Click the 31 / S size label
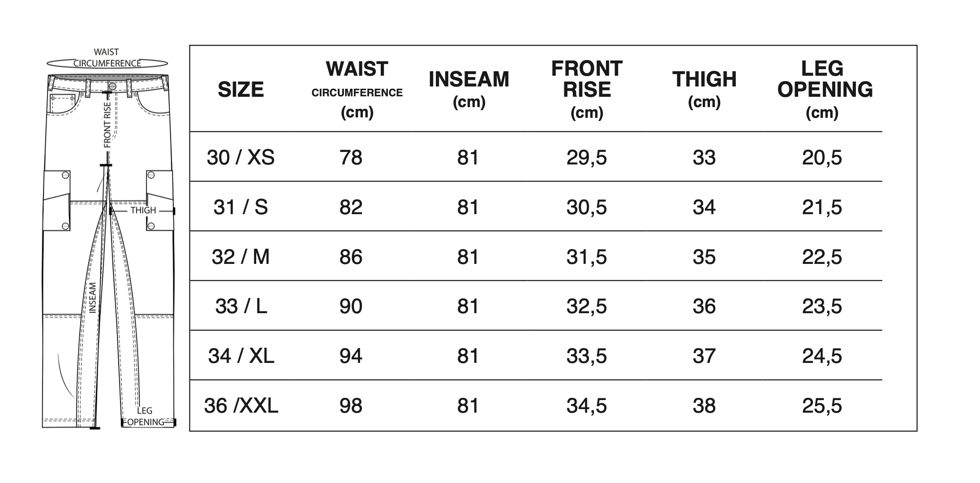This screenshot has height=483, width=980. (241, 207)
